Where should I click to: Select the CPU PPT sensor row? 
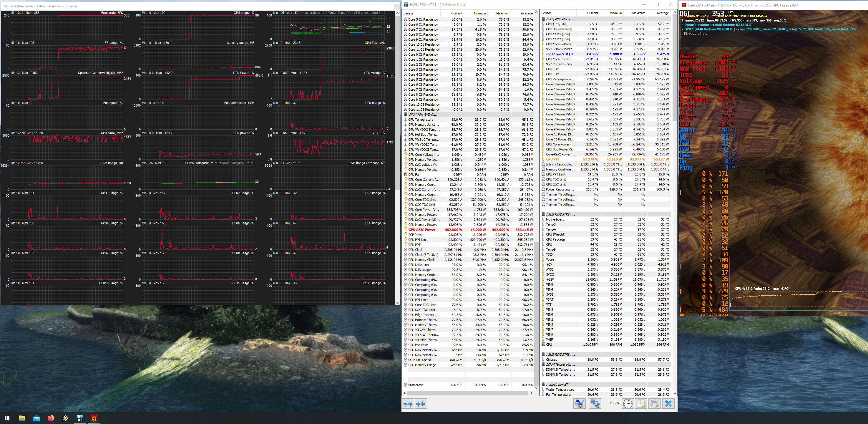click(553, 159)
